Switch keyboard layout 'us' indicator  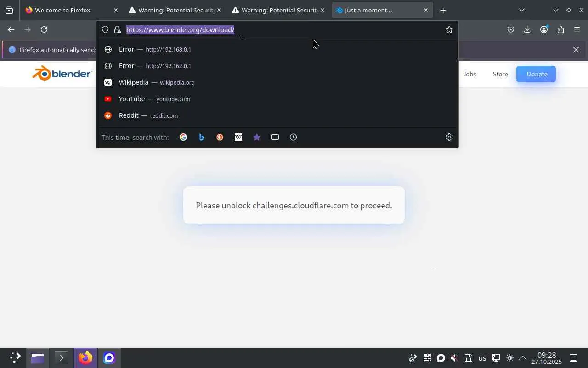pyautogui.click(x=482, y=358)
